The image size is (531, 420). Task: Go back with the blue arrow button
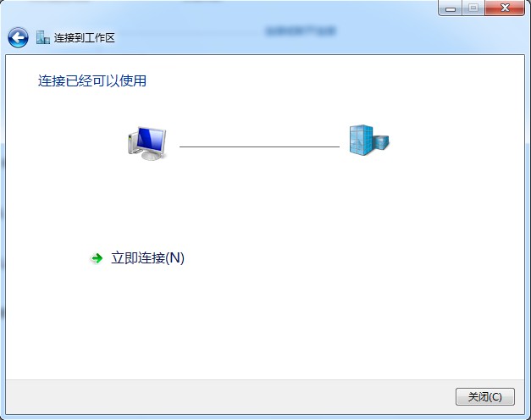pyautogui.click(x=18, y=37)
